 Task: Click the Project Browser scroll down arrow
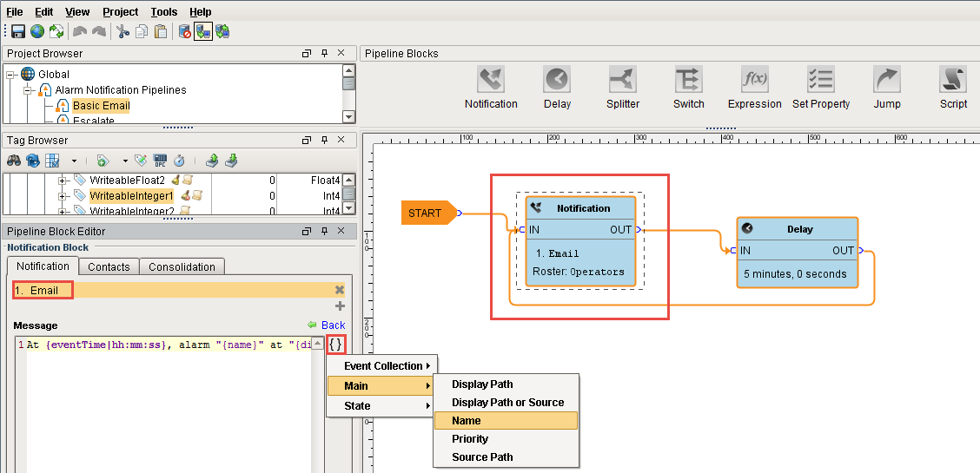348,117
